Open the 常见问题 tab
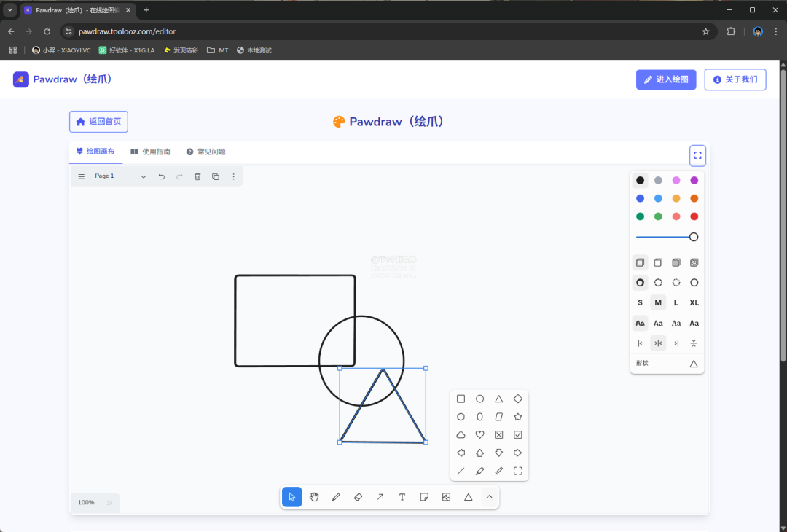The width and height of the screenshot is (787, 532). pyautogui.click(x=205, y=152)
